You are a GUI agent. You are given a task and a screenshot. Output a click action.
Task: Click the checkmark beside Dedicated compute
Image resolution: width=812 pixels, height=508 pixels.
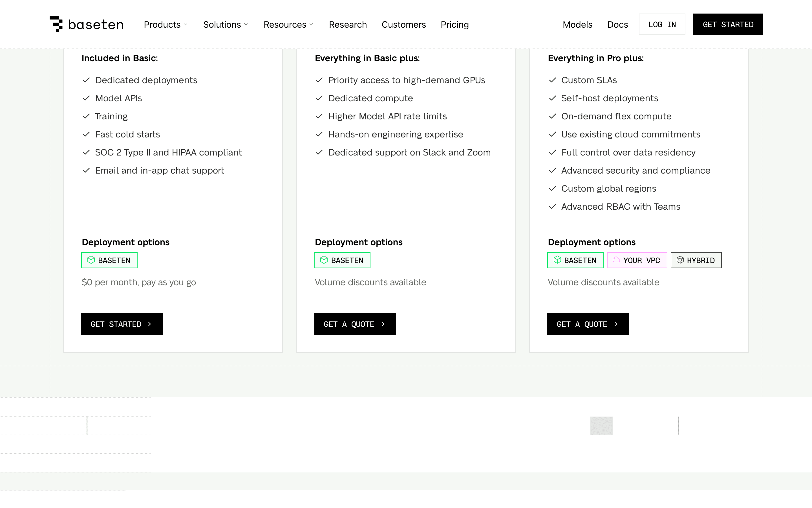coord(319,98)
